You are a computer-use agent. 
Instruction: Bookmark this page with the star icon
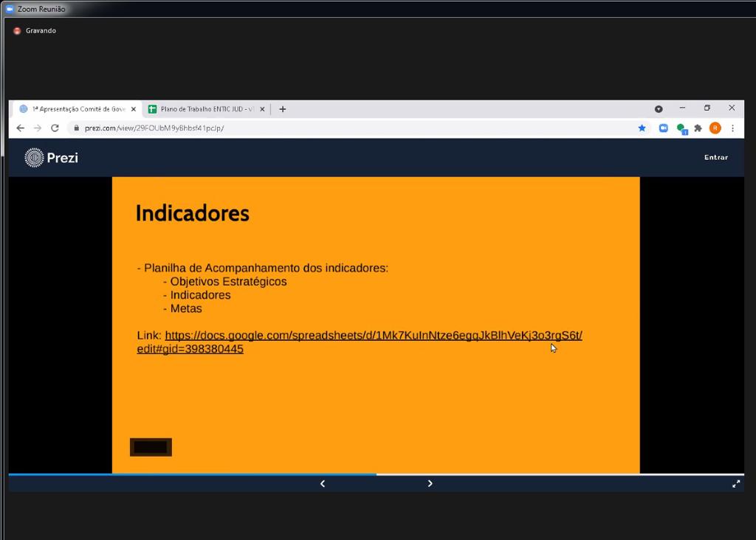(642, 128)
